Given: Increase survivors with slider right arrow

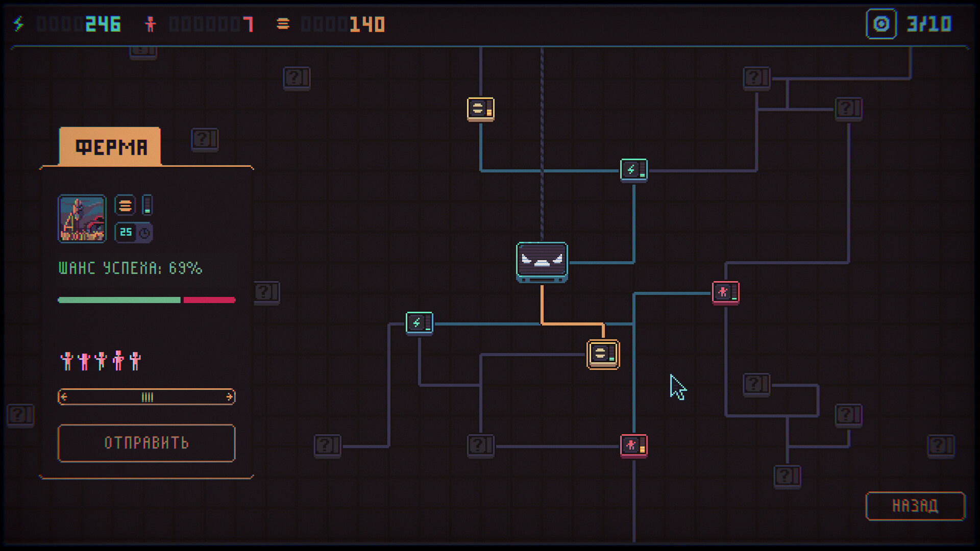Looking at the screenshot, I should (x=229, y=397).
